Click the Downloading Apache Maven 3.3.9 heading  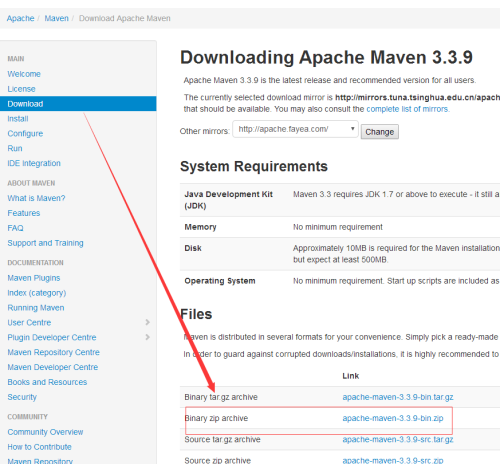click(x=326, y=57)
